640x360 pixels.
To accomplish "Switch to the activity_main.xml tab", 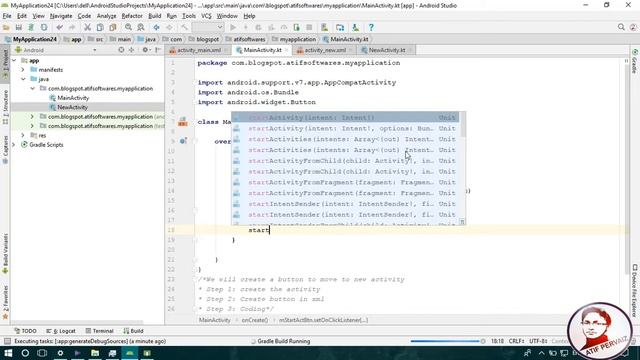I will (x=199, y=50).
